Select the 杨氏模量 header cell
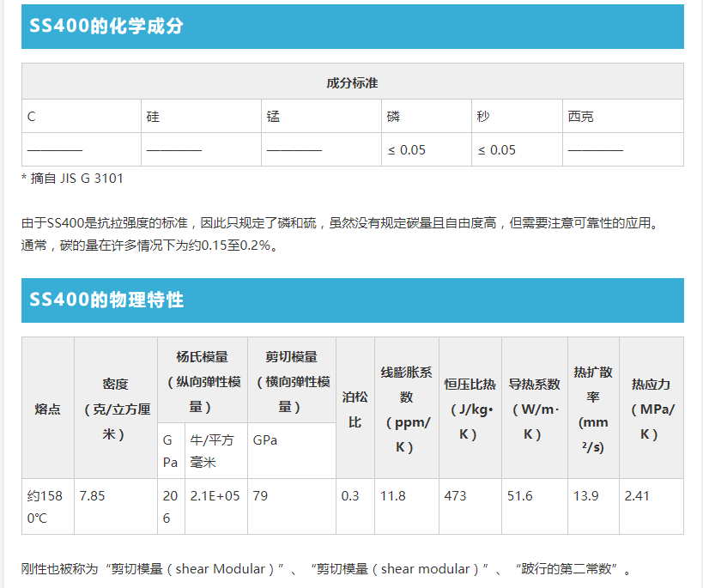Image resolution: width=703 pixels, height=588 pixels. (x=203, y=379)
